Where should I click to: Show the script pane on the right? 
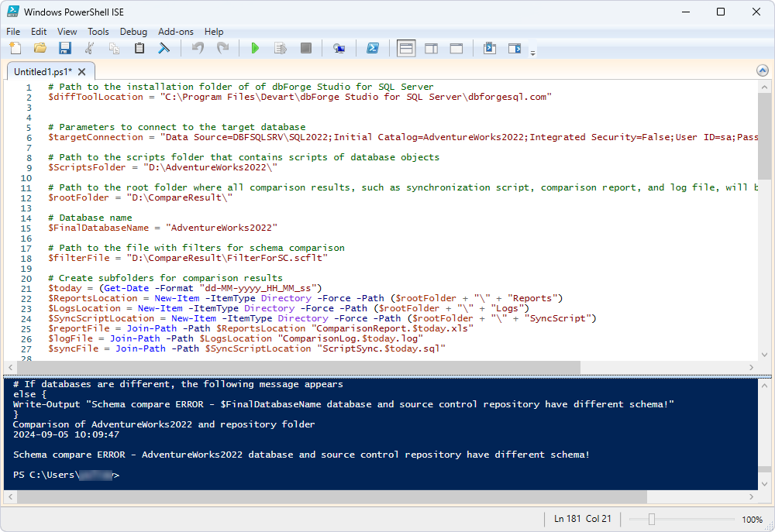[432, 49]
